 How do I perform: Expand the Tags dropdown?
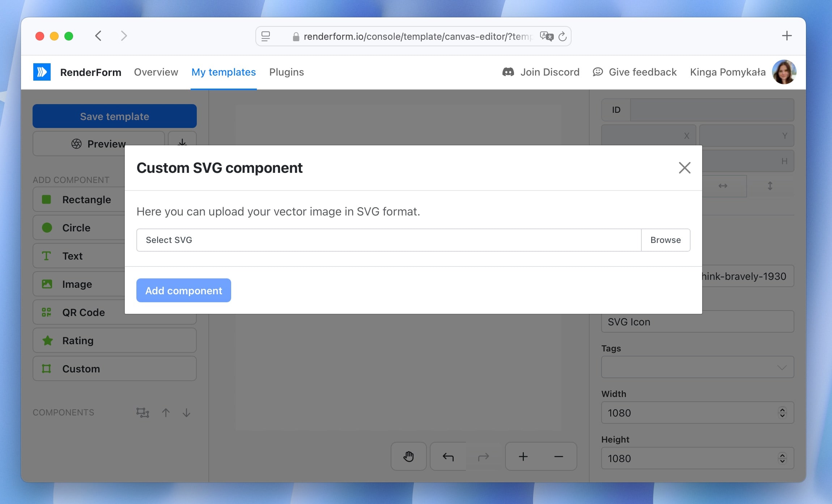pyautogui.click(x=697, y=367)
